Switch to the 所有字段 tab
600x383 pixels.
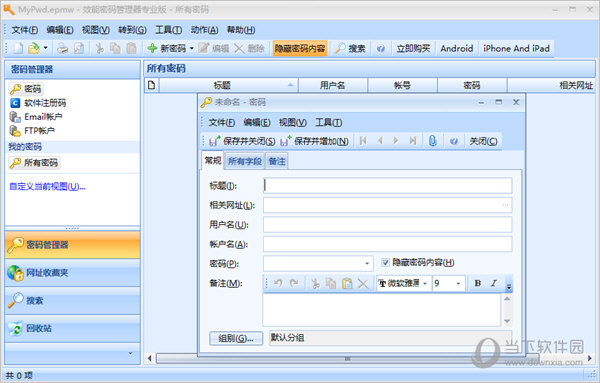(245, 161)
